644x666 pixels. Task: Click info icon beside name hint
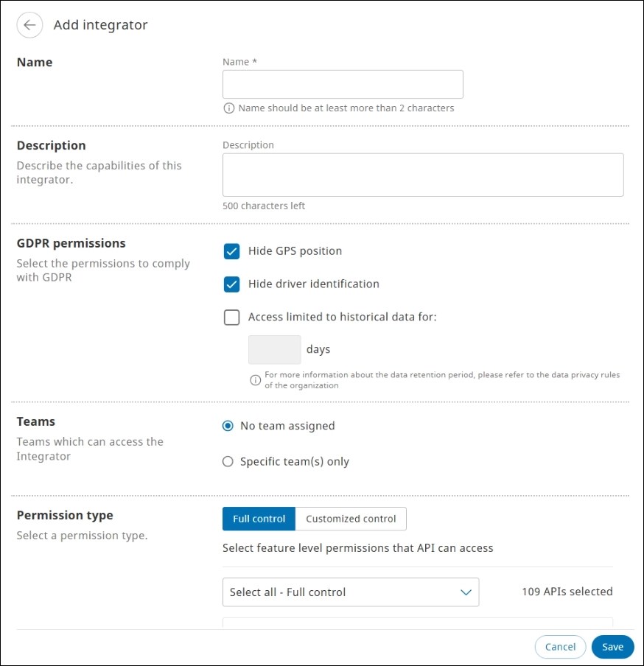[229, 108]
